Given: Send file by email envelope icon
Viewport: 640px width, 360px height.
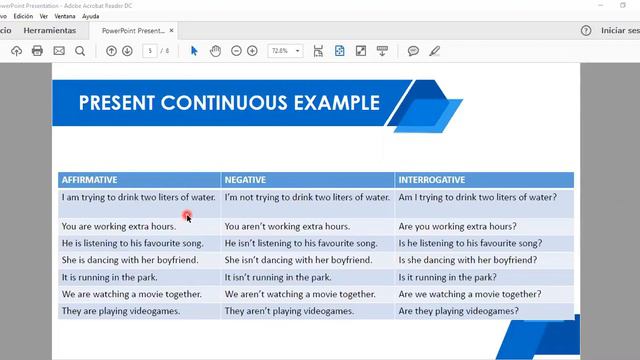Looking at the screenshot, I should pyautogui.click(x=59, y=51).
